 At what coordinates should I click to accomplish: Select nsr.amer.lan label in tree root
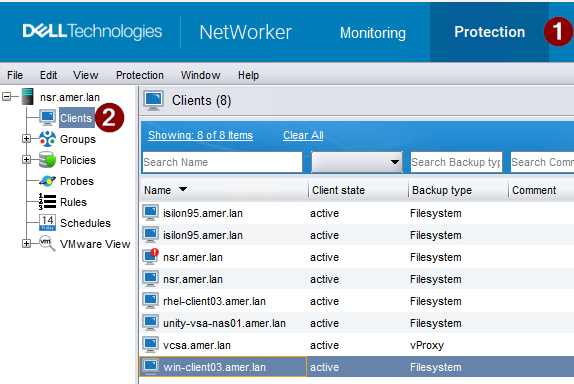[x=70, y=97]
